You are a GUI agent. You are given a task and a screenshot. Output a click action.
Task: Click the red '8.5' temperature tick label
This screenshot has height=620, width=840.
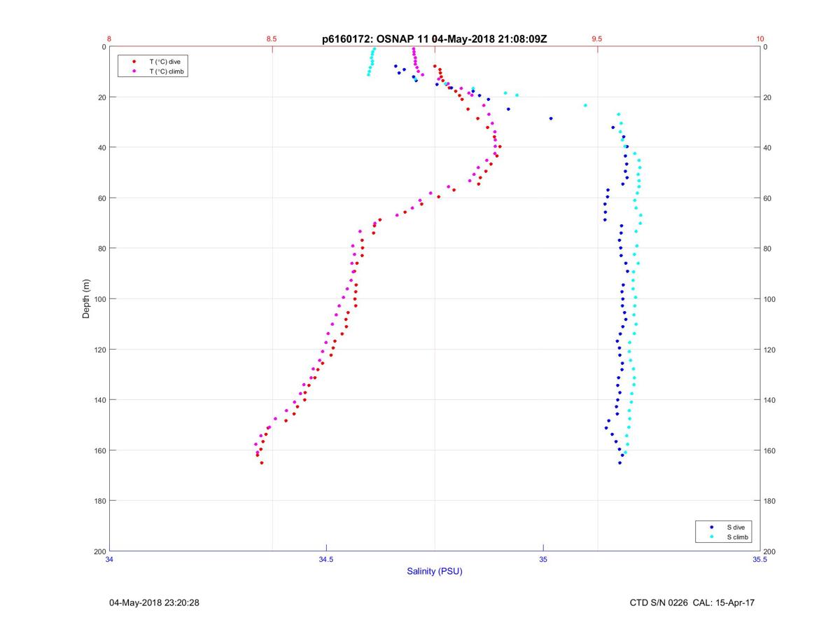coord(272,39)
